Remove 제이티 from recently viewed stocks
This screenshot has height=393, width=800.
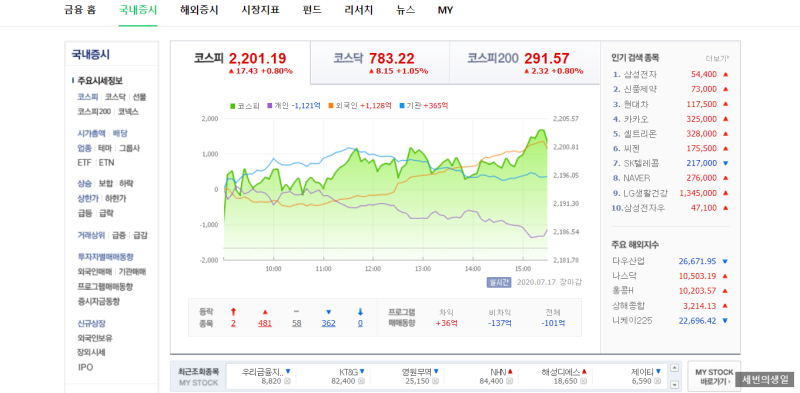coord(658,382)
